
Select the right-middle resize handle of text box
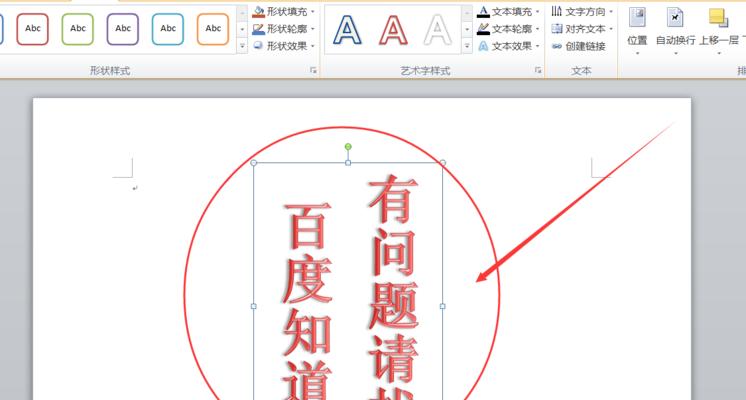coord(442,306)
